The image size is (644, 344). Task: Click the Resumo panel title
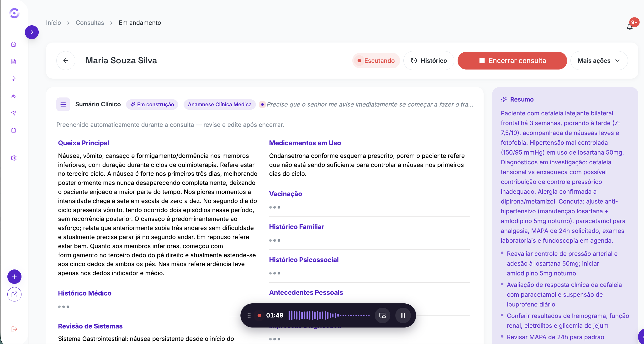(x=522, y=100)
